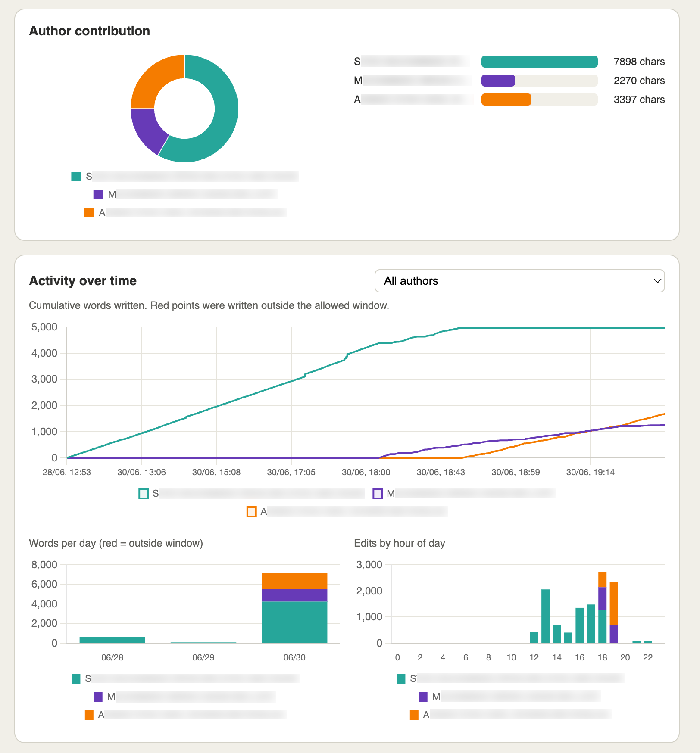The height and width of the screenshot is (753, 700).
Task: Click the purple 2270 chars progress bar
Action: point(498,81)
